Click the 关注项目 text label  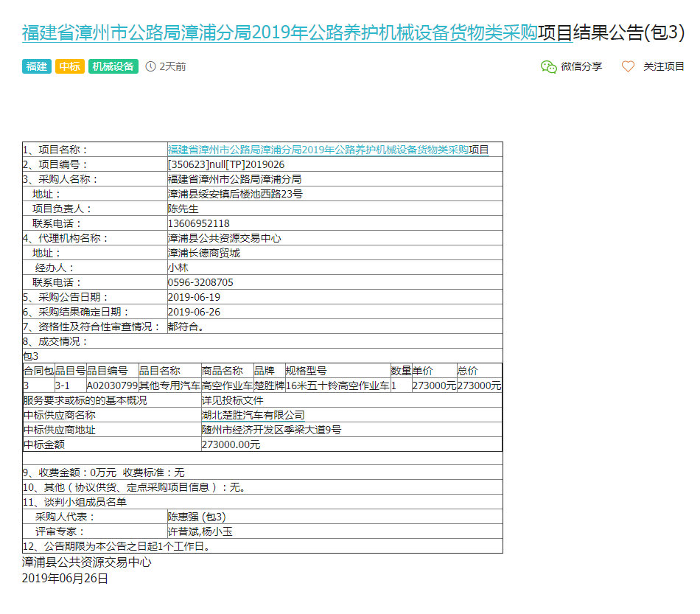pyautogui.click(x=664, y=66)
